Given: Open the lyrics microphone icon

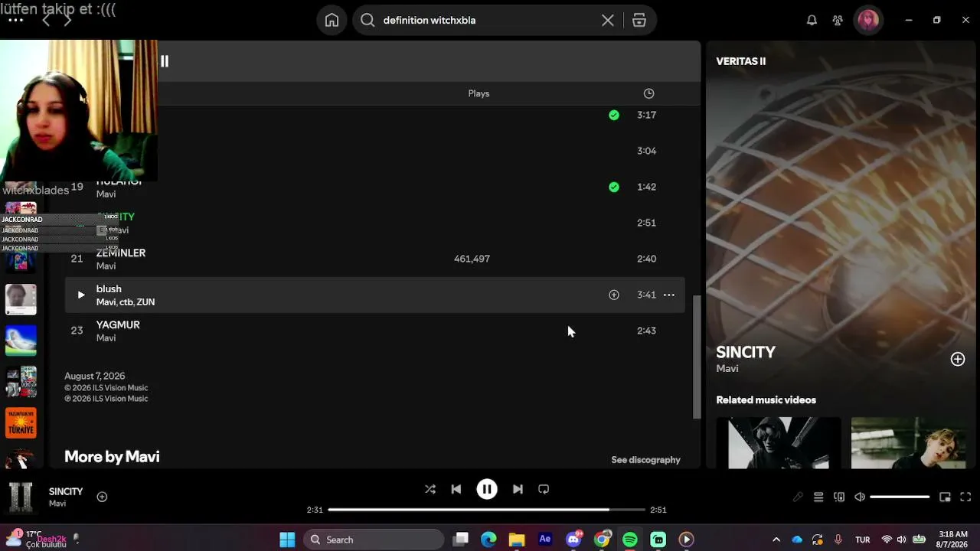Looking at the screenshot, I should click(798, 497).
